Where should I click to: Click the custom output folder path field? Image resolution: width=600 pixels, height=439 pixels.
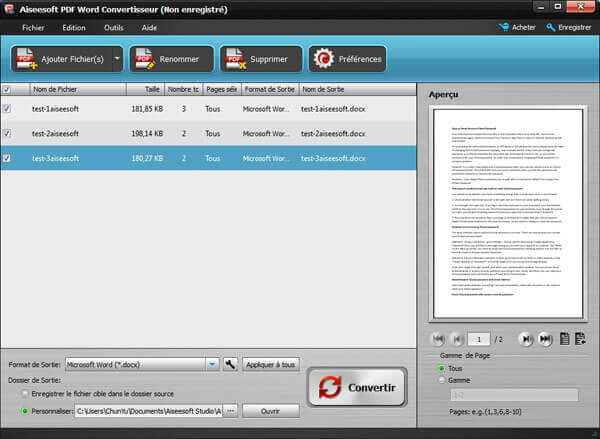(x=148, y=411)
